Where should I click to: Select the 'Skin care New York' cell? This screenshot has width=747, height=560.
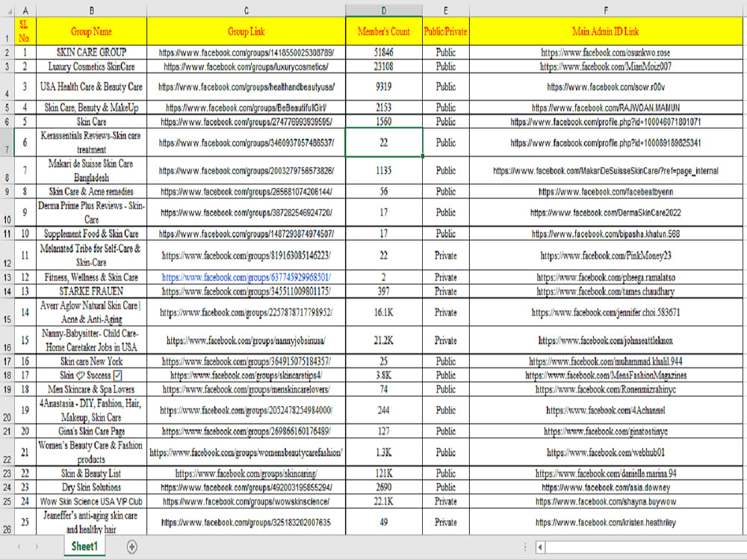[x=91, y=361]
